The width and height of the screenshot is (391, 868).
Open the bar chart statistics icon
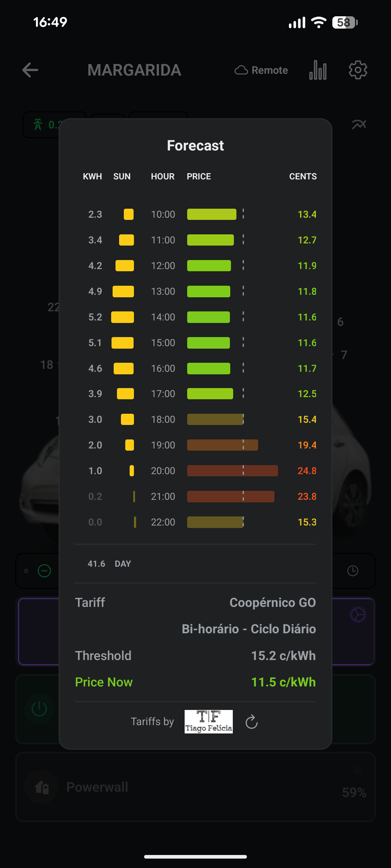click(x=318, y=70)
